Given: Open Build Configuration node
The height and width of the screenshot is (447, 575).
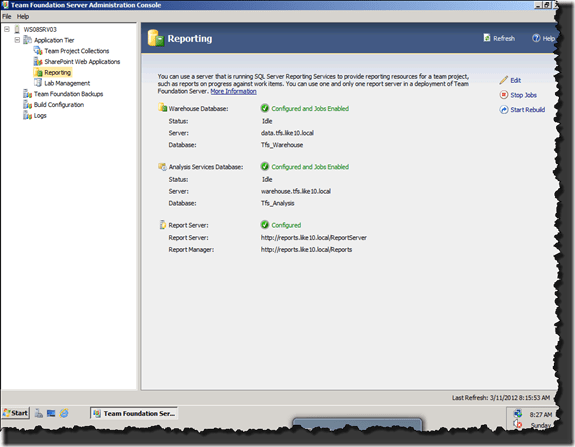Looking at the screenshot, I should tap(59, 105).
